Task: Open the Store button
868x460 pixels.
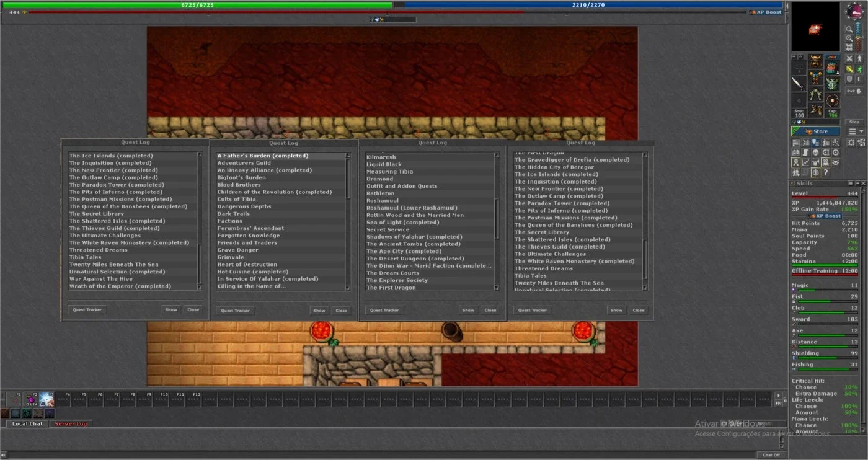Action: tap(816, 131)
